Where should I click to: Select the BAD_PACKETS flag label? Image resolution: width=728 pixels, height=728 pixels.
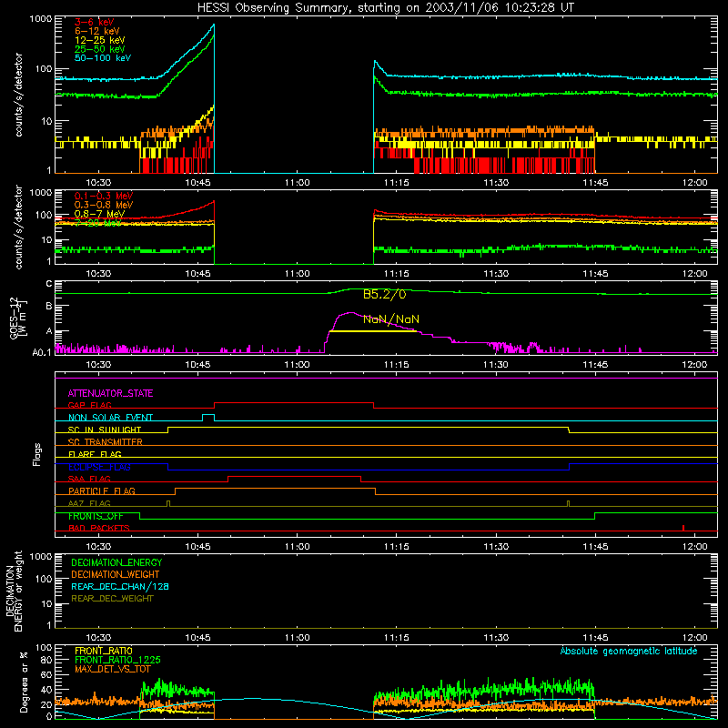pos(99,528)
